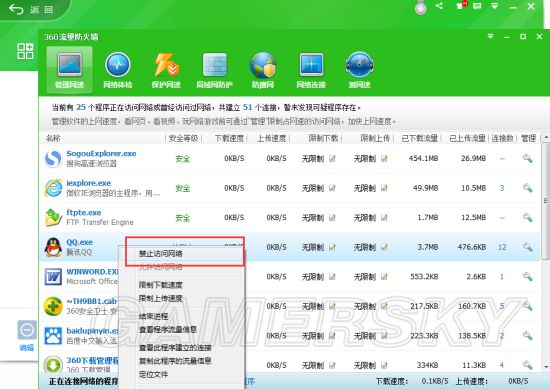Edit download limit for WINWORD.EXE
550x389 pixels.
(x=332, y=276)
